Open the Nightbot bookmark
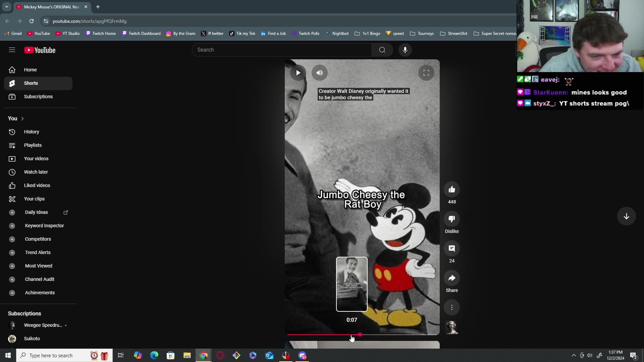 (337, 34)
